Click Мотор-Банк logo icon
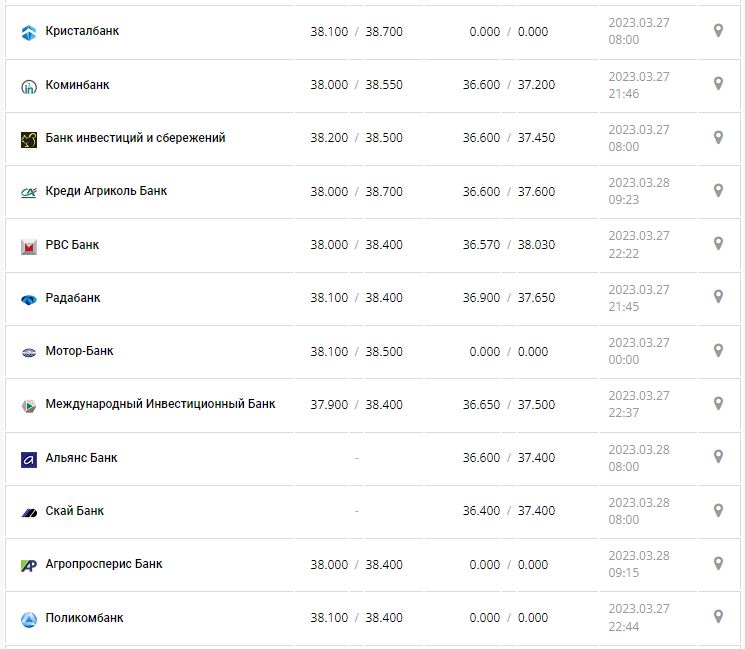Image resolution: width=745 pixels, height=649 pixels. tap(28, 352)
